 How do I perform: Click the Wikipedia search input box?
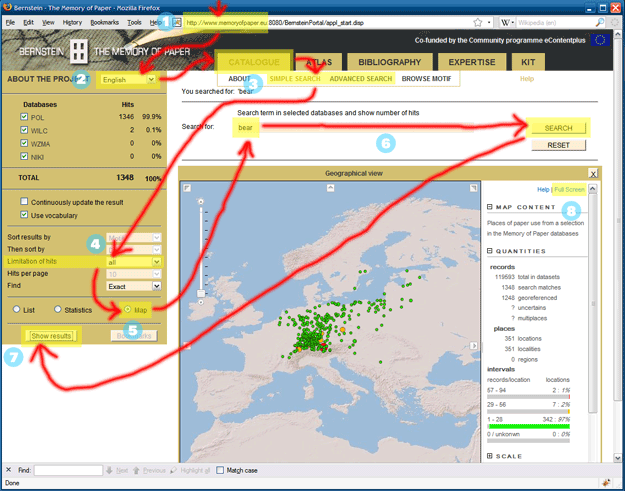pos(556,23)
